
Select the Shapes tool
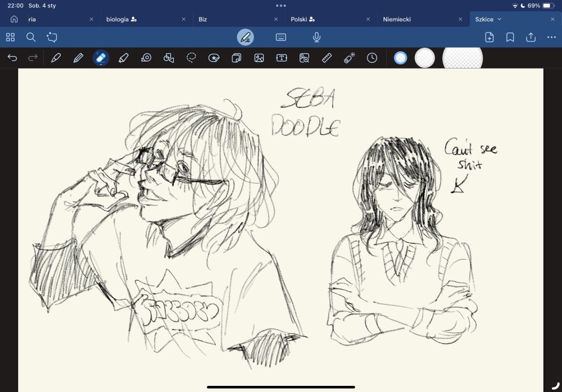169,58
